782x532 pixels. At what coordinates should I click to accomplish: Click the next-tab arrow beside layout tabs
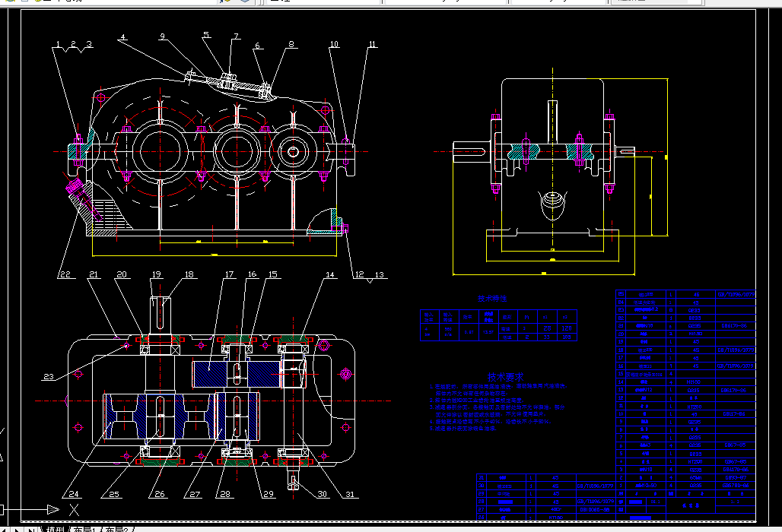coord(18,530)
